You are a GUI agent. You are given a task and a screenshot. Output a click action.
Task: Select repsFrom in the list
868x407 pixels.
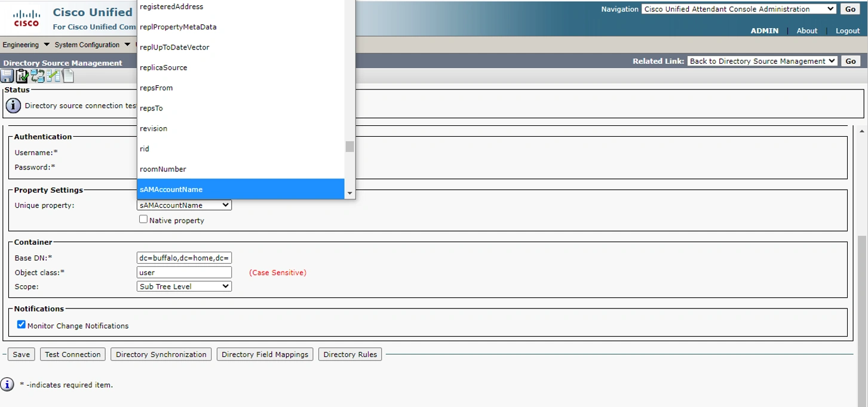click(x=241, y=88)
